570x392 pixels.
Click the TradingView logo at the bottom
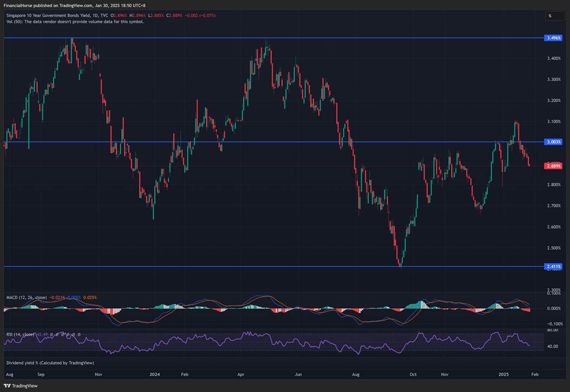(21, 386)
